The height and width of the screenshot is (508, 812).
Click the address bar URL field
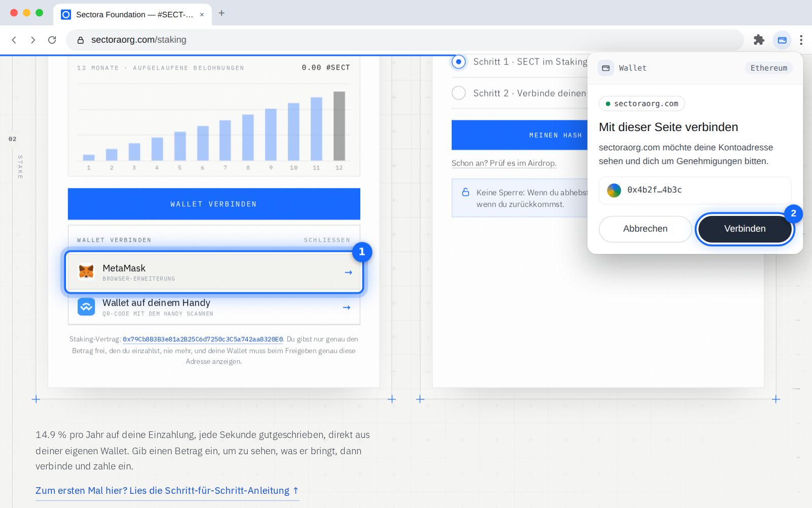[405, 40]
